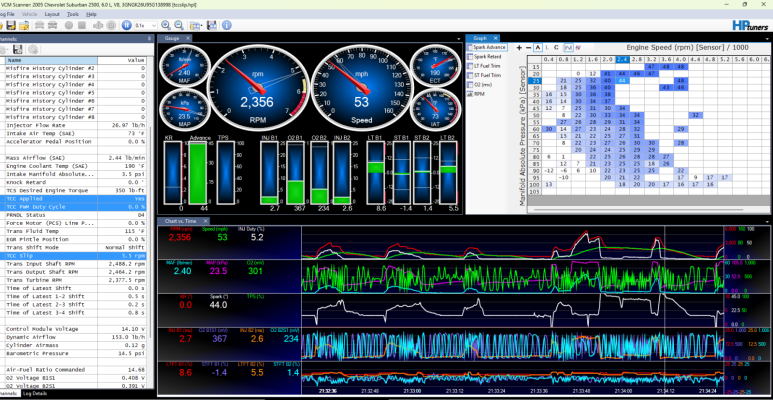Screen dimensions: 773x400
Task: Click the large Speed gauge
Action: [x=362, y=87]
